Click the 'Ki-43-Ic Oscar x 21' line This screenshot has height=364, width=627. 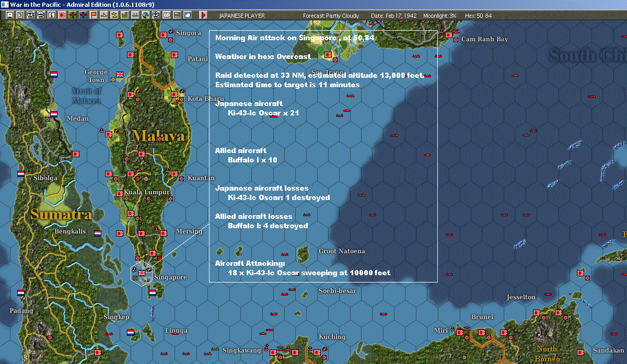click(x=263, y=113)
